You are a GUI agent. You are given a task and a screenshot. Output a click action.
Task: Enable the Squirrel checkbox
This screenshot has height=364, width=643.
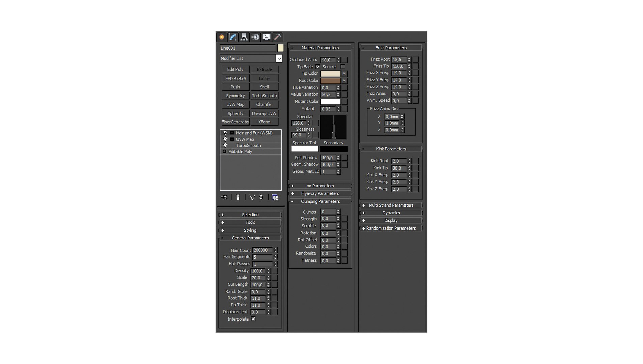point(343,67)
